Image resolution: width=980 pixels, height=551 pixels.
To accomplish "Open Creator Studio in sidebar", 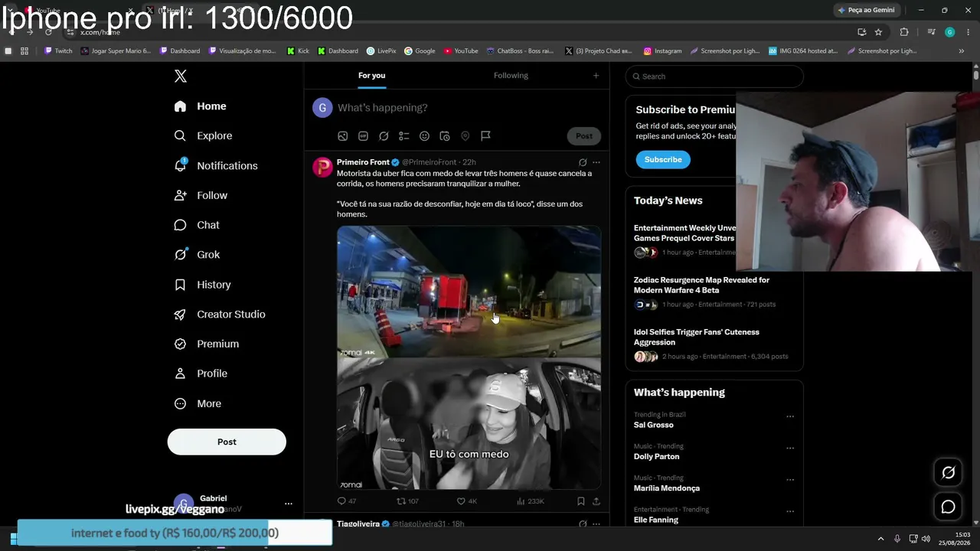I will click(220, 315).
